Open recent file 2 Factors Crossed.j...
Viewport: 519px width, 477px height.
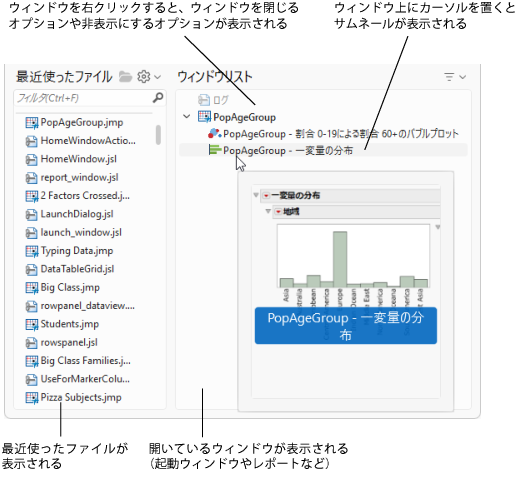pyautogui.click(x=85, y=196)
